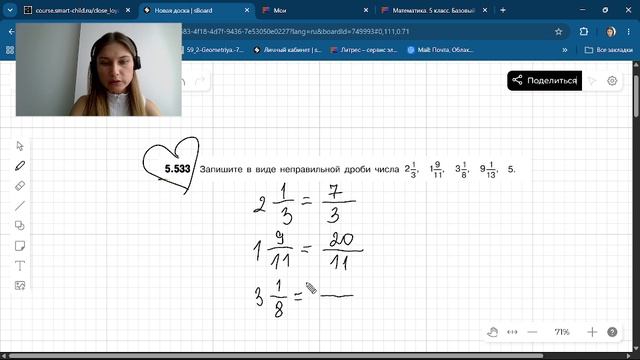Click the Поделиться share button
This screenshot has width=640, height=360.
[x=544, y=80]
